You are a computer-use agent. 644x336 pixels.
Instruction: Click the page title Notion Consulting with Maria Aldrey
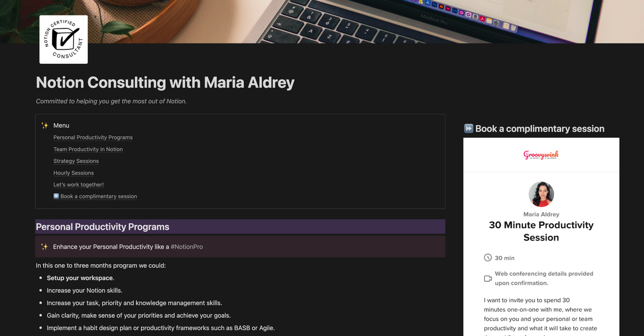tap(165, 83)
